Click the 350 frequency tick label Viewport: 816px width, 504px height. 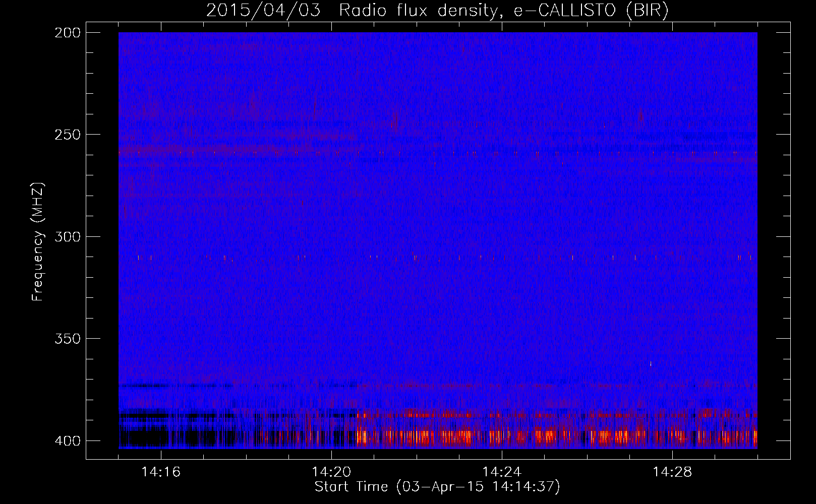(x=67, y=339)
